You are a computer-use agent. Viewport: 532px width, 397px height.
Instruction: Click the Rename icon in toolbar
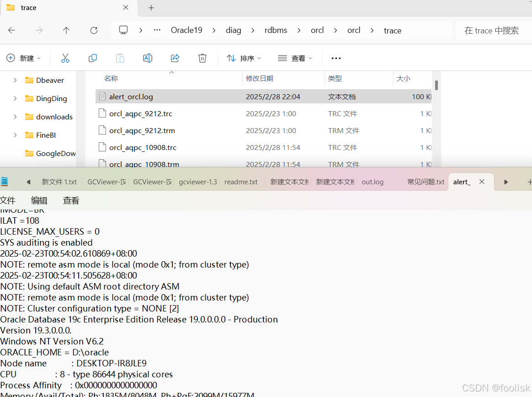point(148,58)
